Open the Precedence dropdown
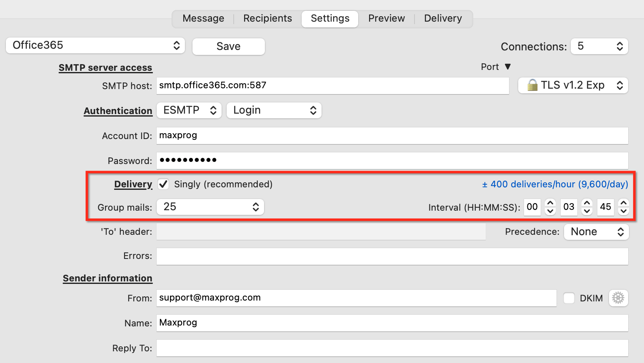Image resolution: width=644 pixels, height=363 pixels. point(597,232)
